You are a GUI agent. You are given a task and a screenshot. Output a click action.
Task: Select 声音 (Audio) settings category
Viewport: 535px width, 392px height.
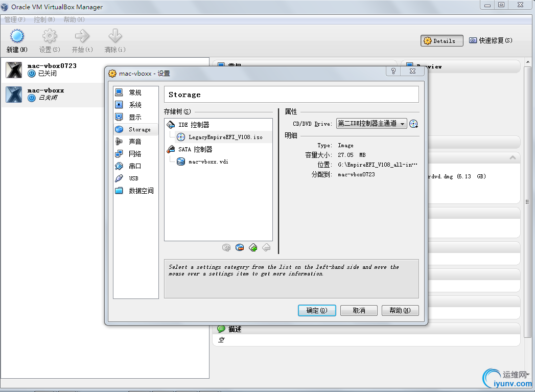pos(136,142)
